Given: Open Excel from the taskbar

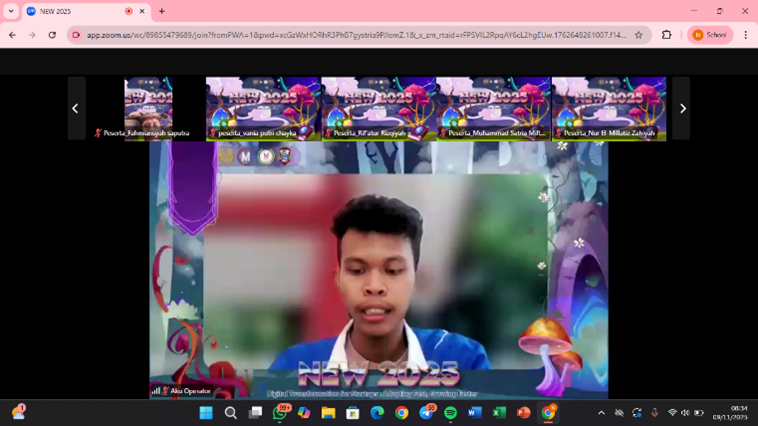Looking at the screenshot, I should [499, 413].
